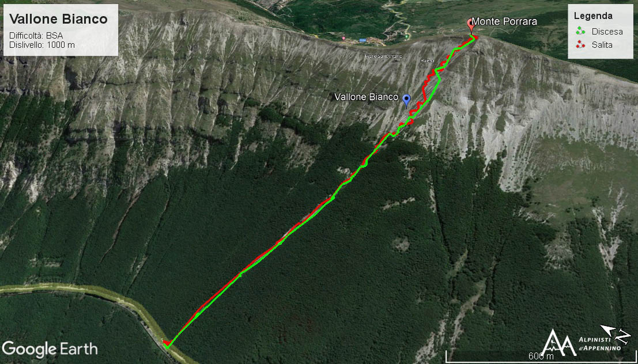The height and width of the screenshot is (364, 638).
Task: Click the Discesa legend label
Action: (x=607, y=31)
